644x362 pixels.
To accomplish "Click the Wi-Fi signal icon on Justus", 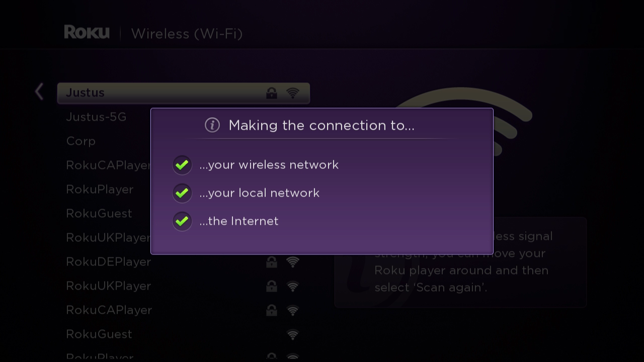I will click(x=293, y=93).
